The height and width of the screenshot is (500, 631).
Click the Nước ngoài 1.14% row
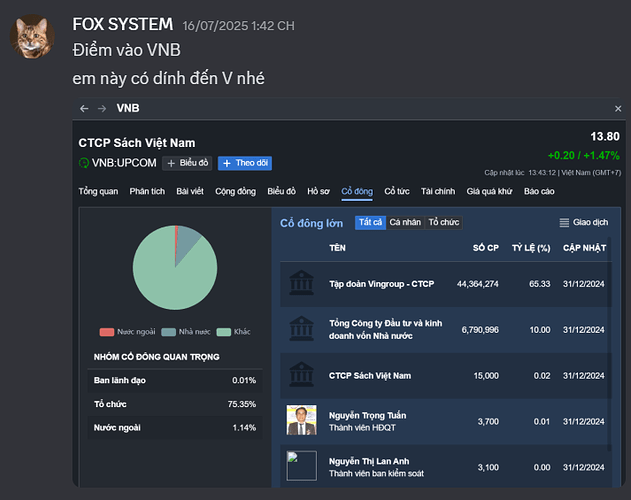[175, 428]
